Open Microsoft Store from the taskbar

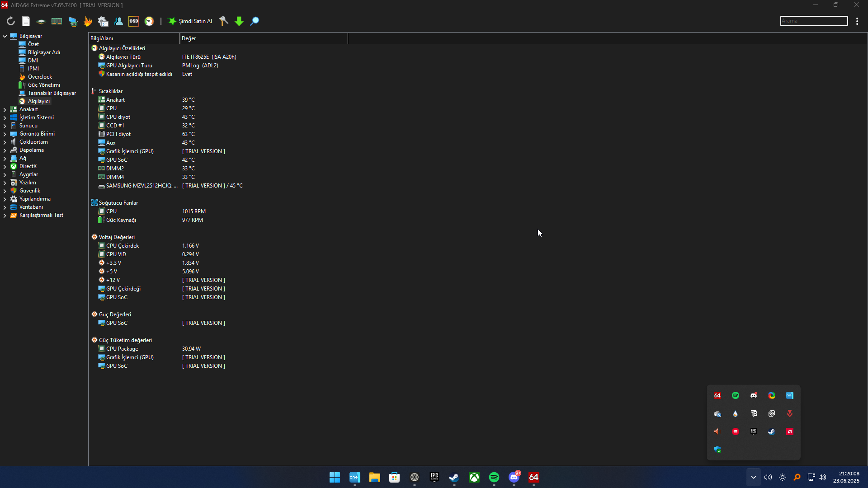(394, 477)
